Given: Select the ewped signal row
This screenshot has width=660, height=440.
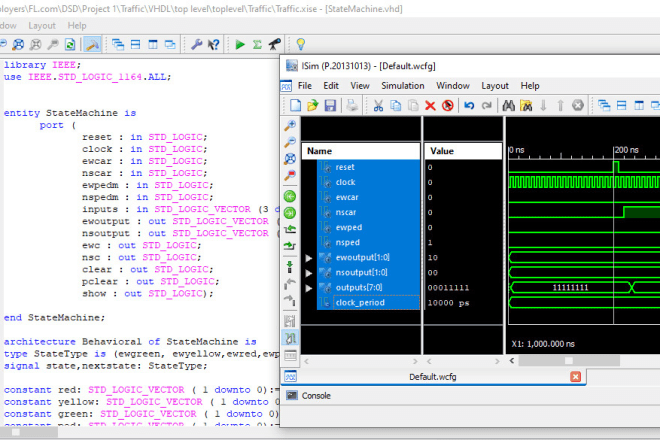Looking at the screenshot, I should 368,227.
